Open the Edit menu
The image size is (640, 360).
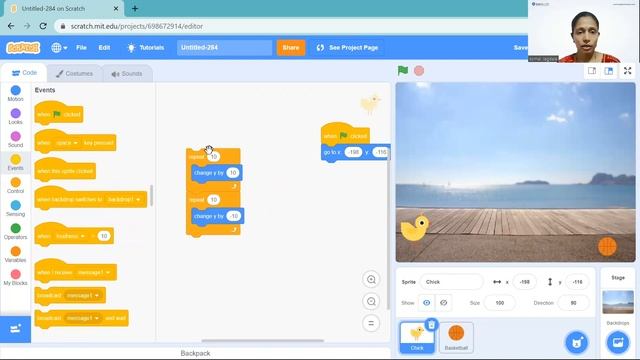point(104,48)
